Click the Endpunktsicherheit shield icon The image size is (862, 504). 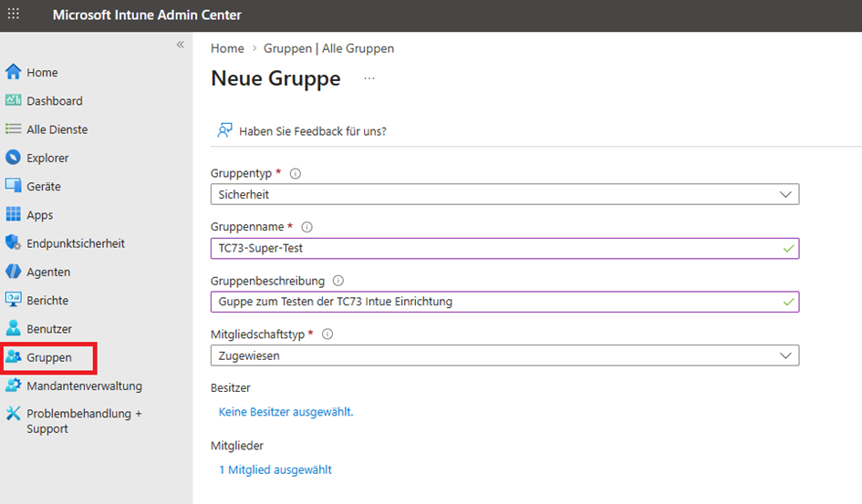(13, 242)
